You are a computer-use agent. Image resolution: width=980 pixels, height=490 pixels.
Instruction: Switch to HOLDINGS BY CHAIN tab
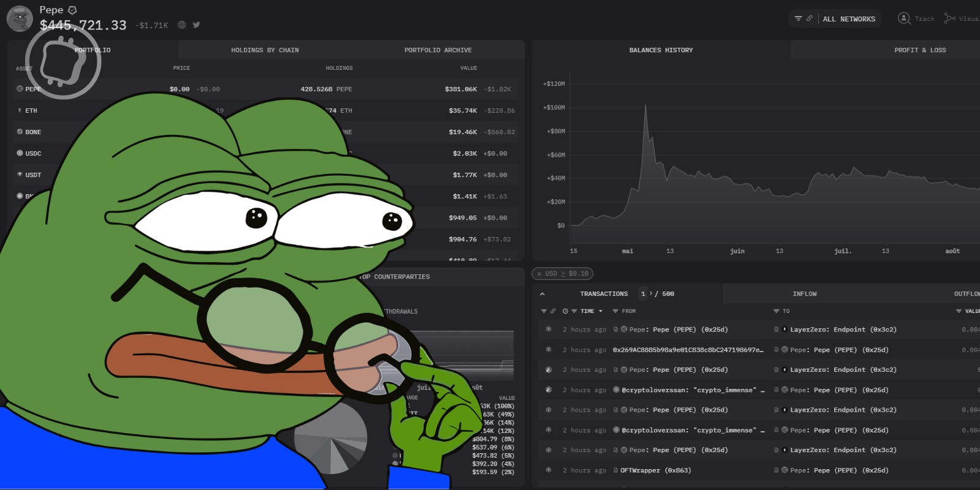[265, 50]
